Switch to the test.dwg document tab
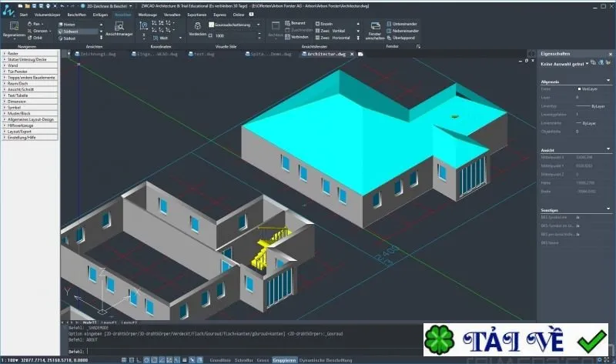This screenshot has height=364, width=616. point(202,54)
